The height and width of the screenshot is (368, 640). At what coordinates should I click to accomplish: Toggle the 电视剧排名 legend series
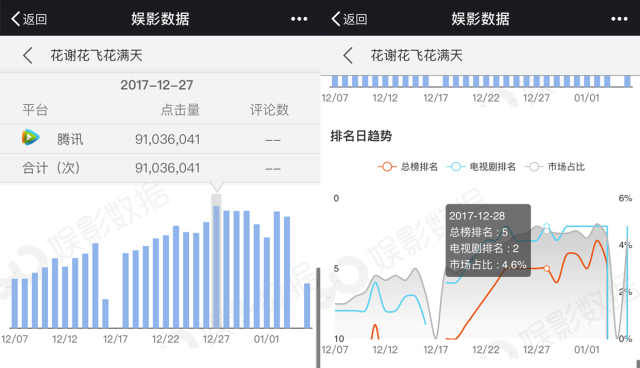click(x=481, y=166)
